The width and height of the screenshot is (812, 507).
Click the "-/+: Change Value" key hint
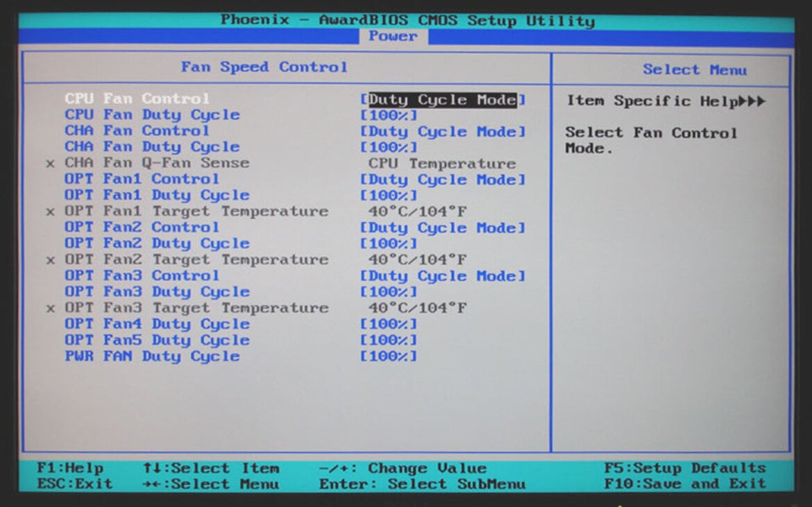pyautogui.click(x=403, y=468)
